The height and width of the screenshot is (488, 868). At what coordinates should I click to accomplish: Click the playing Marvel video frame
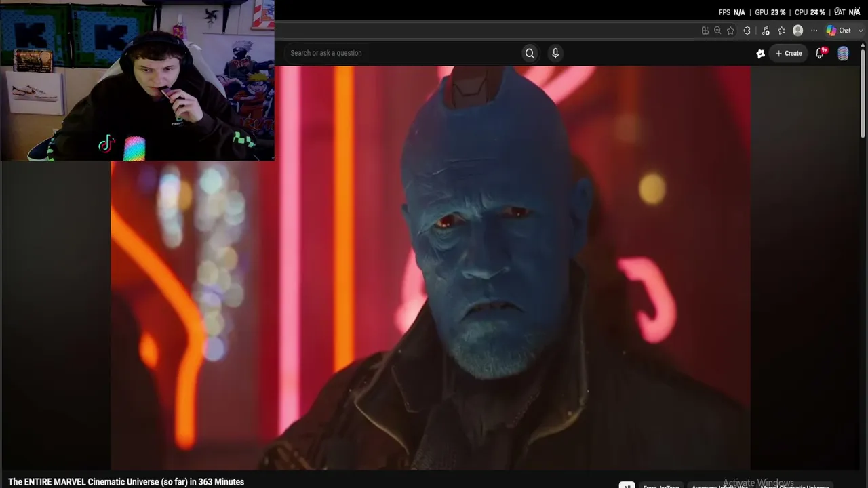[x=431, y=268]
